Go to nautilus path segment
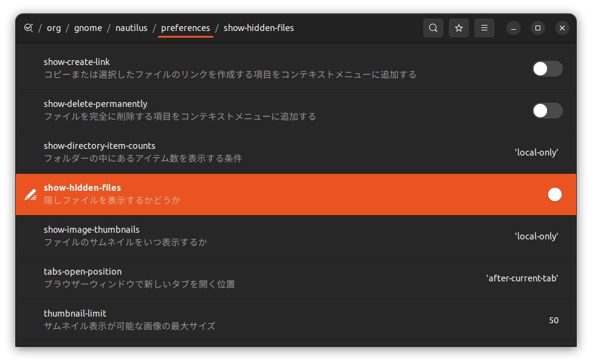This screenshot has width=592, height=364. pyautogui.click(x=131, y=28)
